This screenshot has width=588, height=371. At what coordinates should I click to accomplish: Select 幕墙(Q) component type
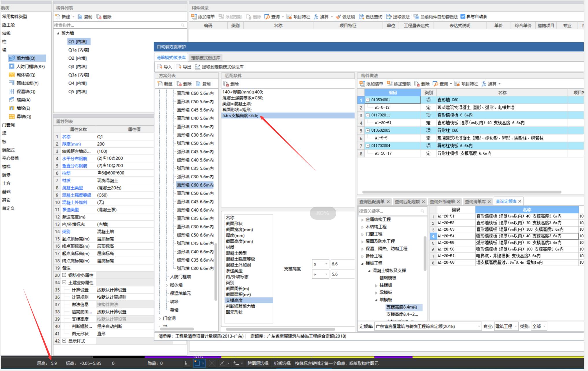[x=24, y=117]
